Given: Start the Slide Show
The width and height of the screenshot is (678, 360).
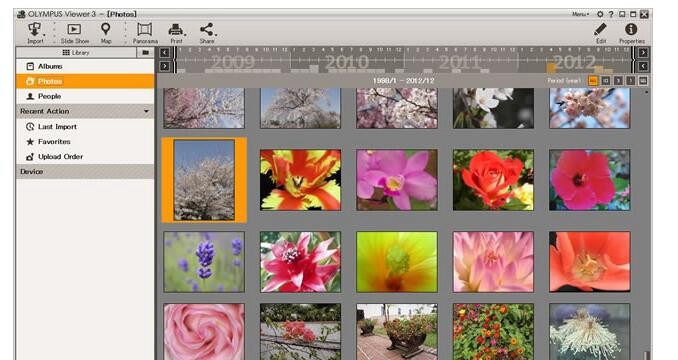Looking at the screenshot, I should point(74,32).
